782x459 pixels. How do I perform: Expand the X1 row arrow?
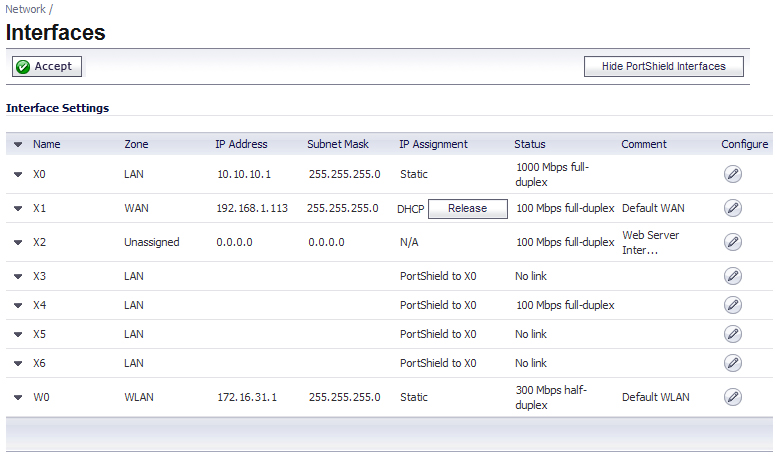click(18, 209)
